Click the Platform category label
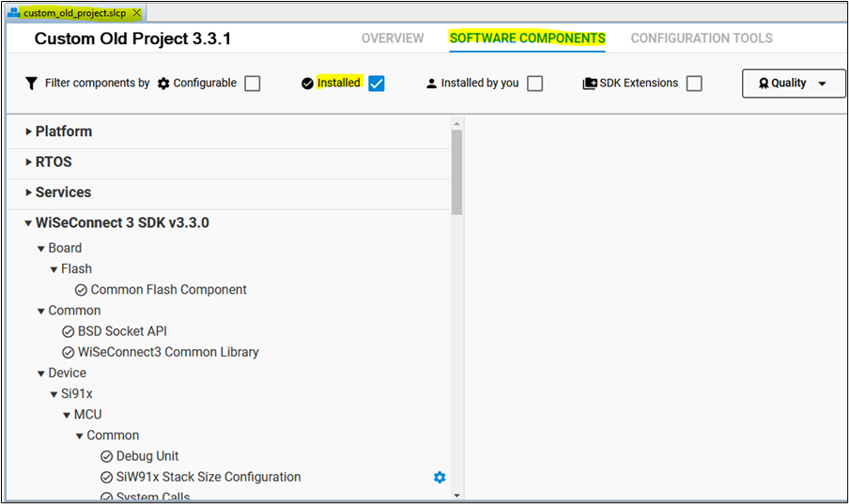 click(x=64, y=131)
